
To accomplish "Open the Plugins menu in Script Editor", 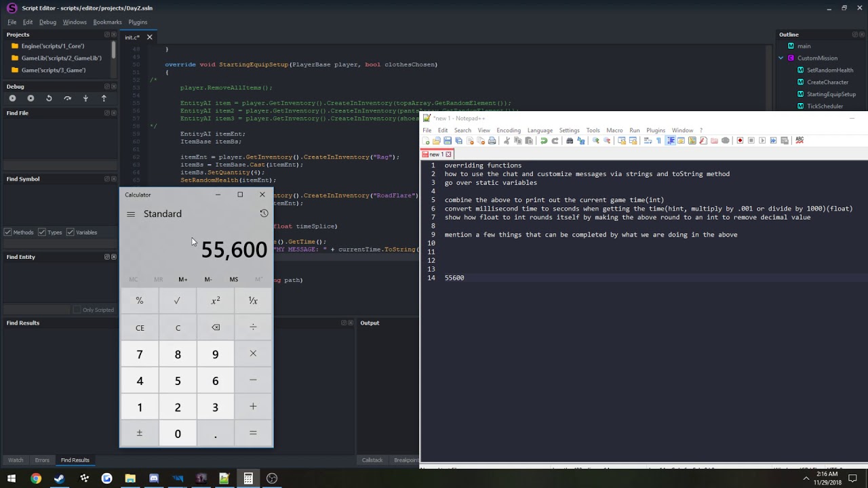I will tap(138, 22).
